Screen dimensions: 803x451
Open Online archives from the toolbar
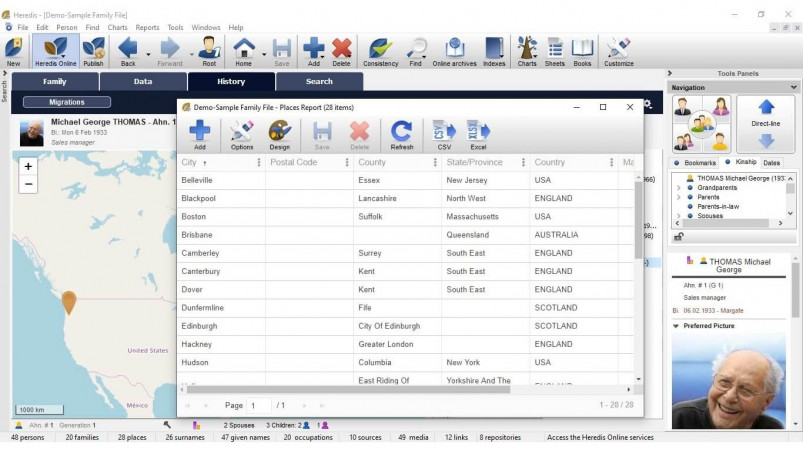coord(454,52)
